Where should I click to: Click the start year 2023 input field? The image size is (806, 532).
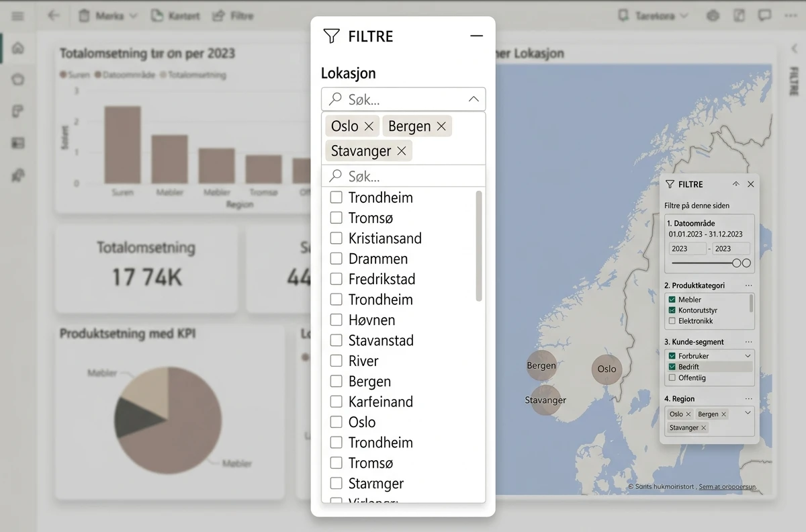687,249
